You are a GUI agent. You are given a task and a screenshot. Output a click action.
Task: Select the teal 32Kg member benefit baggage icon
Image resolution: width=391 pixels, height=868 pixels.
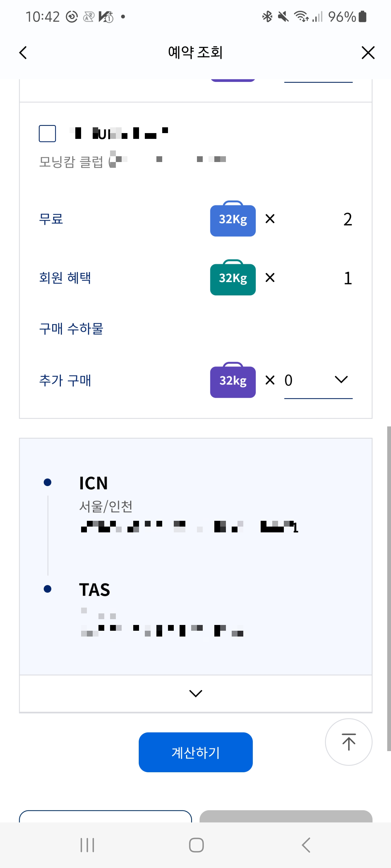pos(233,279)
